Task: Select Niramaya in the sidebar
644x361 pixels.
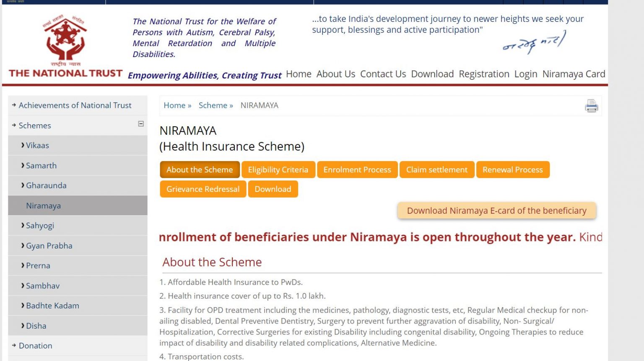Action: tap(43, 205)
